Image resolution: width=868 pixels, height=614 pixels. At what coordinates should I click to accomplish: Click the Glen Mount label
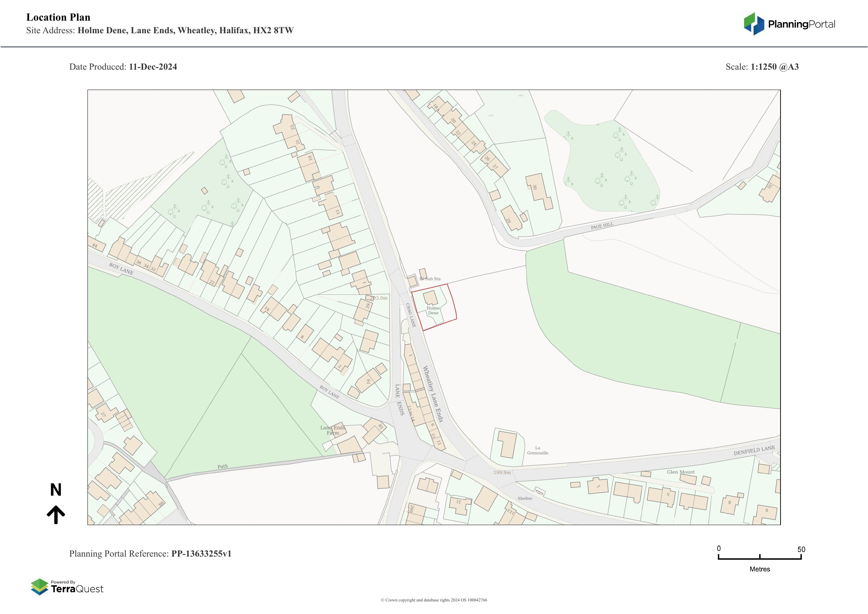tap(680, 472)
